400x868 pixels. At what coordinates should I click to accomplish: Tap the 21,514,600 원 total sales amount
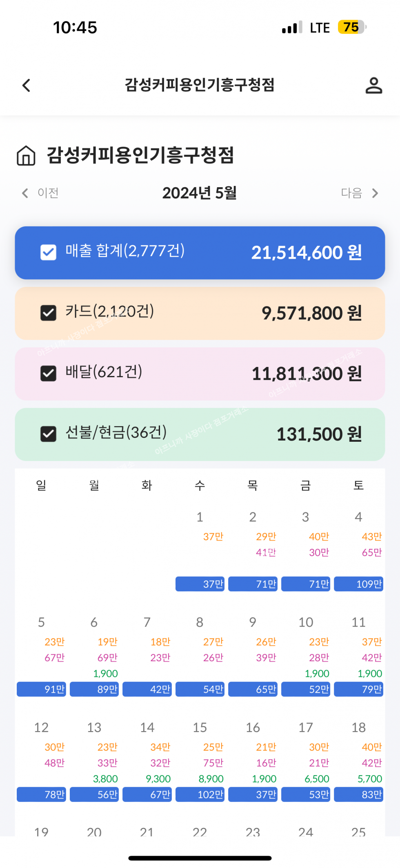pos(307,253)
